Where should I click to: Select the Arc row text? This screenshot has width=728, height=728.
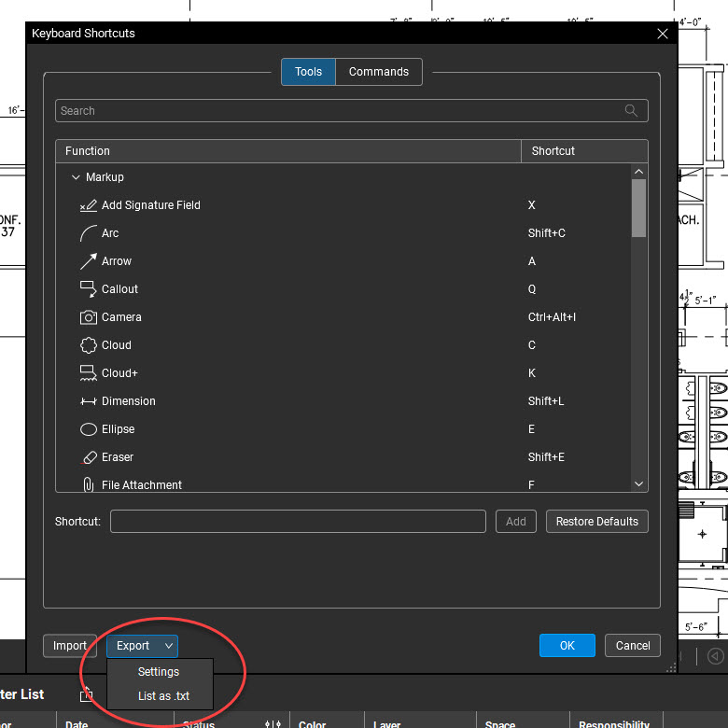[x=110, y=233]
